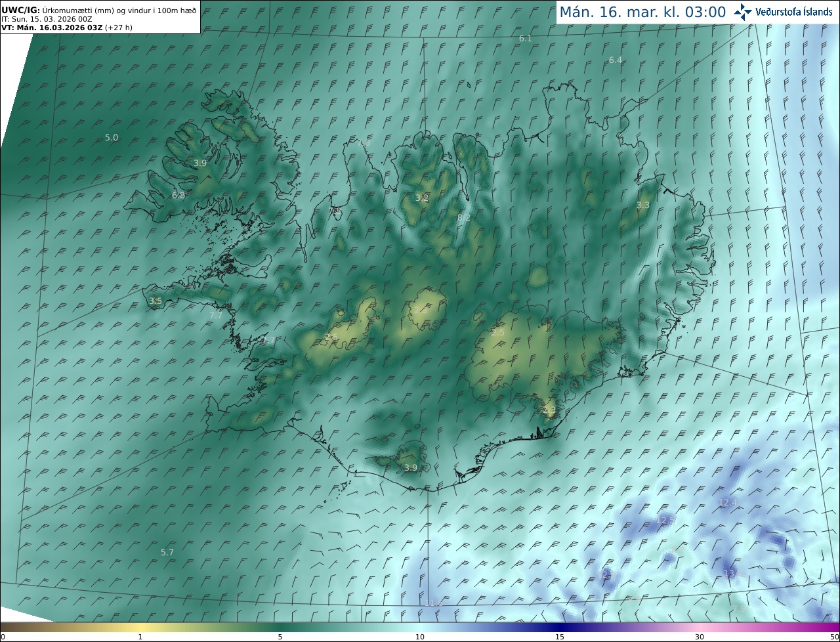Click the 0 tick on colour scale
Viewport: 840px width, 642px height.
point(2,637)
